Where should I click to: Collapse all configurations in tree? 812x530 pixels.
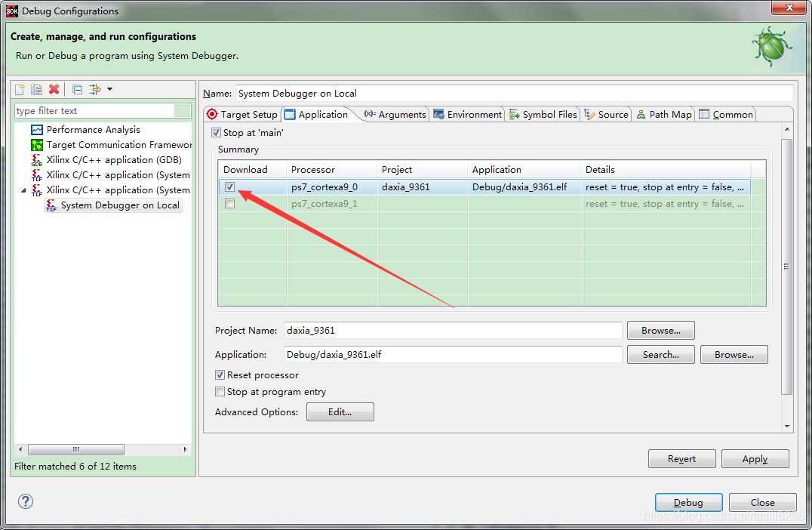click(77, 90)
